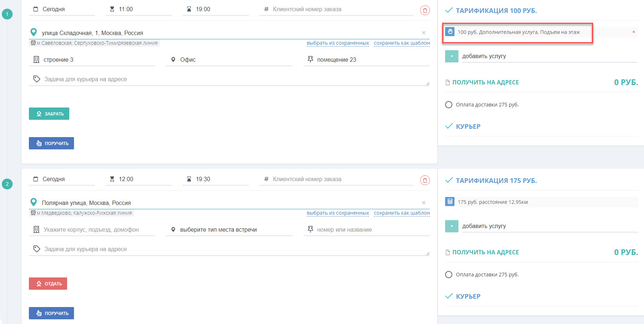Image resolution: width=644 pixels, height=324 pixels.
Task: Open выбрать из сохраненных link for Складочная address
Action: coord(338,43)
